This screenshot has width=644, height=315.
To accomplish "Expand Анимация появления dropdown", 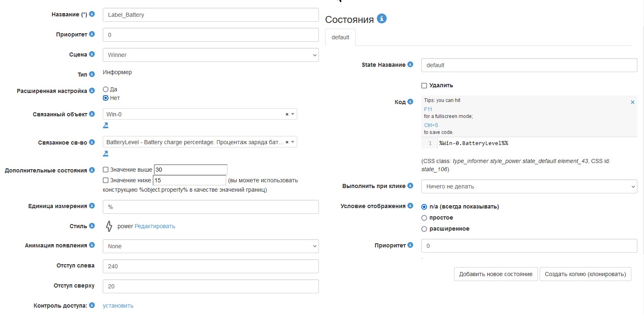I will [x=210, y=246].
